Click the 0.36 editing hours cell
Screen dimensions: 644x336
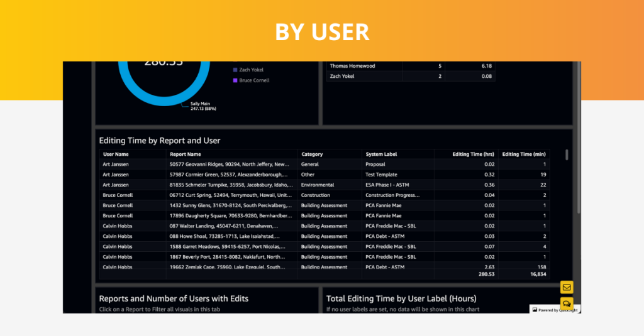[489, 185]
